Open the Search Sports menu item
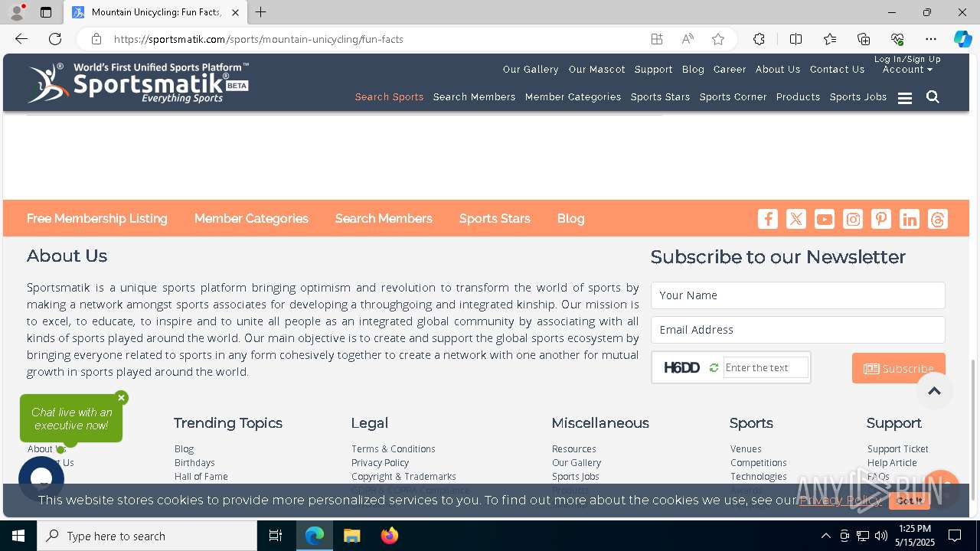Screen dimensions: 980x551 (x=389, y=97)
